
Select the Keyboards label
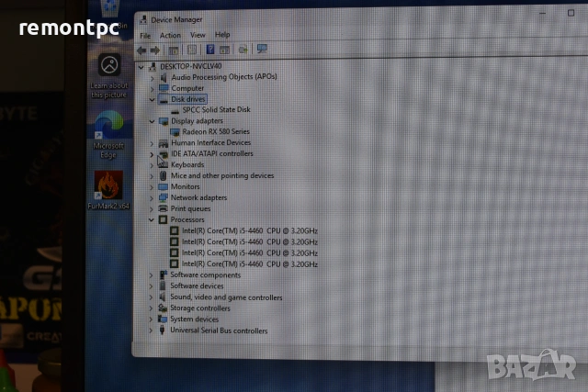click(187, 165)
